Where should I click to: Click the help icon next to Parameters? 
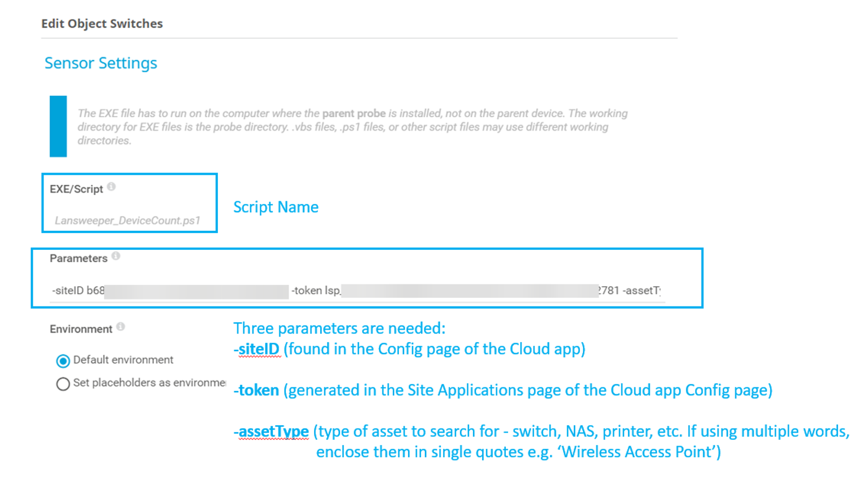[x=116, y=256]
